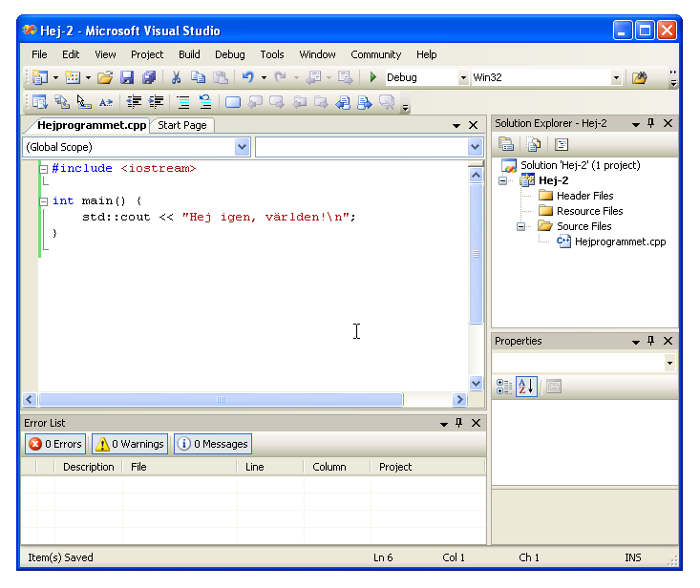Sort the Error List by Project column
700x588 pixels.
point(428,467)
